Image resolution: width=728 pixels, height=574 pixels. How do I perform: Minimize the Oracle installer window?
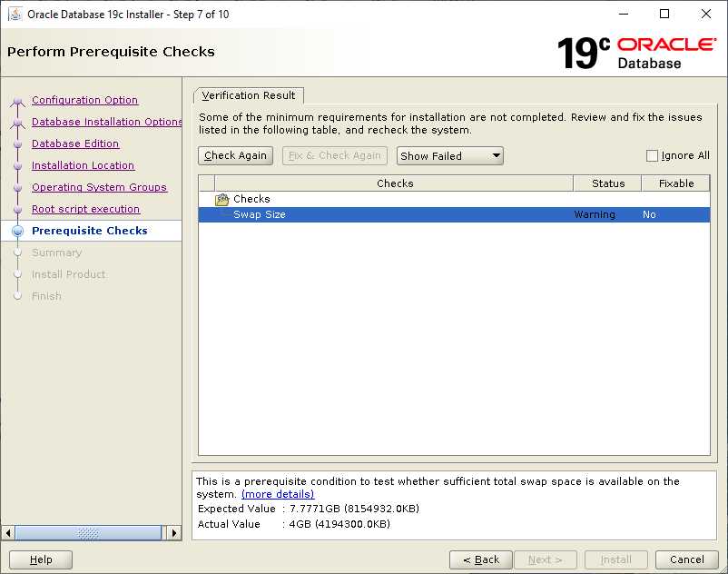coord(624,14)
